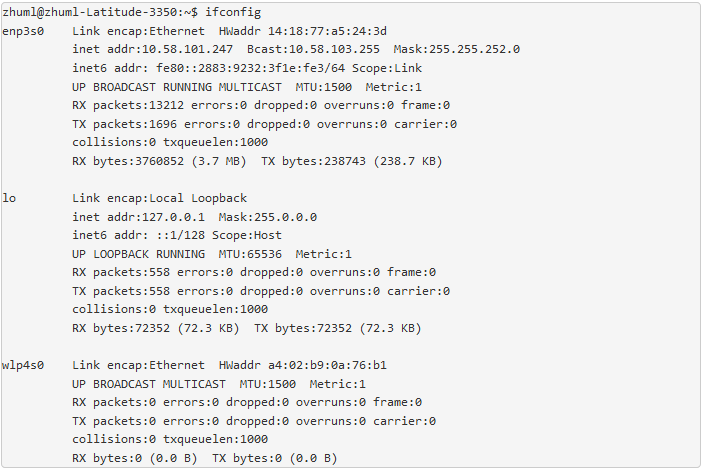Click the inet addr:127.0.0.1 text
Viewport: 701px width, 469px height.
point(138,217)
